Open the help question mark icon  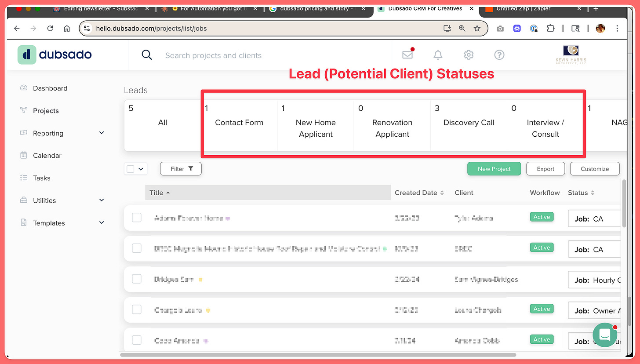pyautogui.click(x=499, y=55)
